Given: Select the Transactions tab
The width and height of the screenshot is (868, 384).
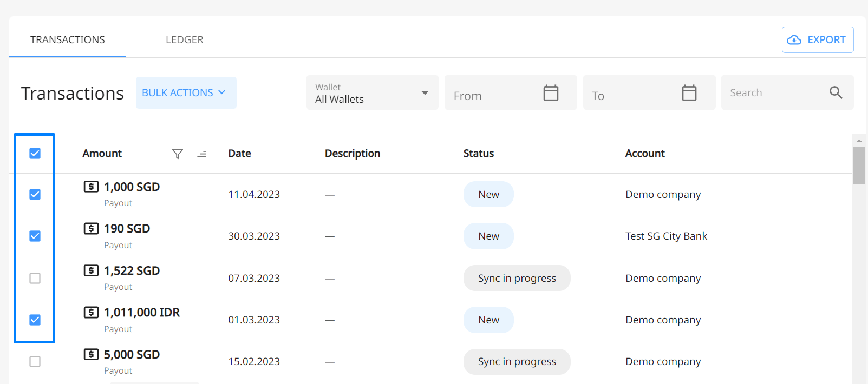Looking at the screenshot, I should 68,40.
